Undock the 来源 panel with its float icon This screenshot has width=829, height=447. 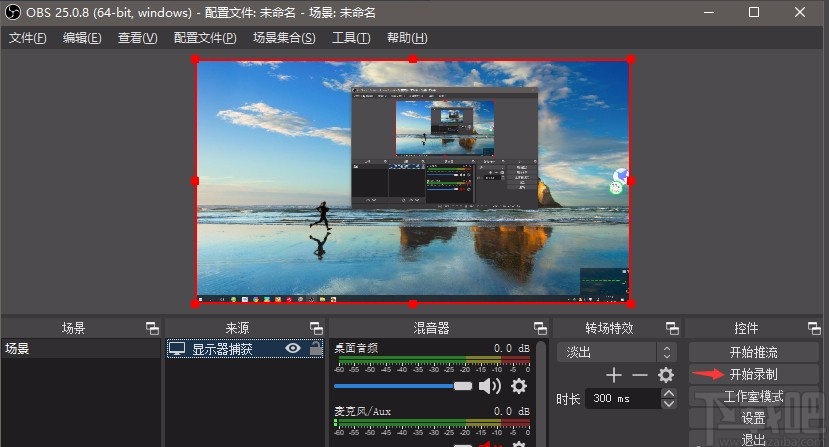316,329
